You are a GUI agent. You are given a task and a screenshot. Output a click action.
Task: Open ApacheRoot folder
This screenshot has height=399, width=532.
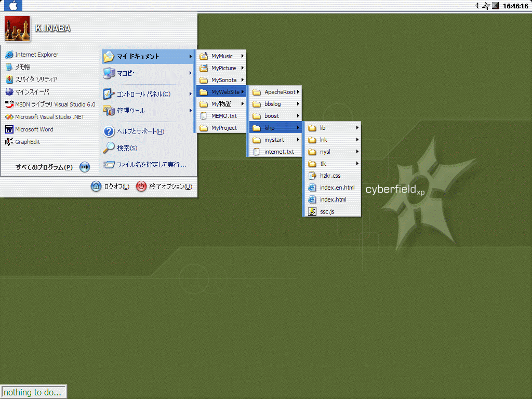(x=275, y=92)
